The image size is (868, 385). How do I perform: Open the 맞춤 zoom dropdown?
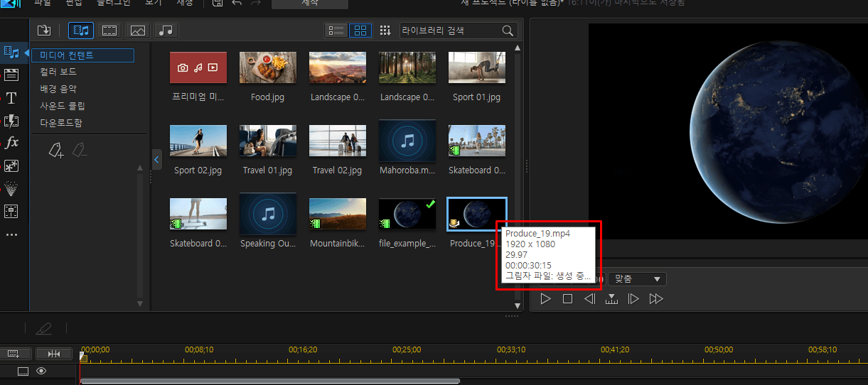click(x=636, y=280)
